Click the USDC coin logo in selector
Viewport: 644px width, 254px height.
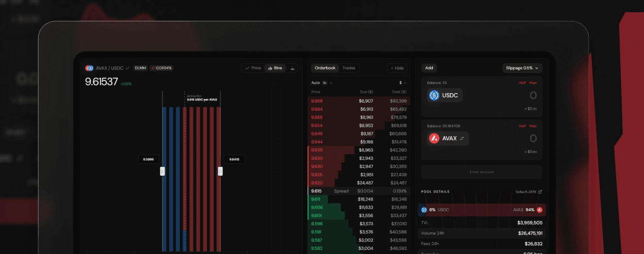pyautogui.click(x=434, y=95)
